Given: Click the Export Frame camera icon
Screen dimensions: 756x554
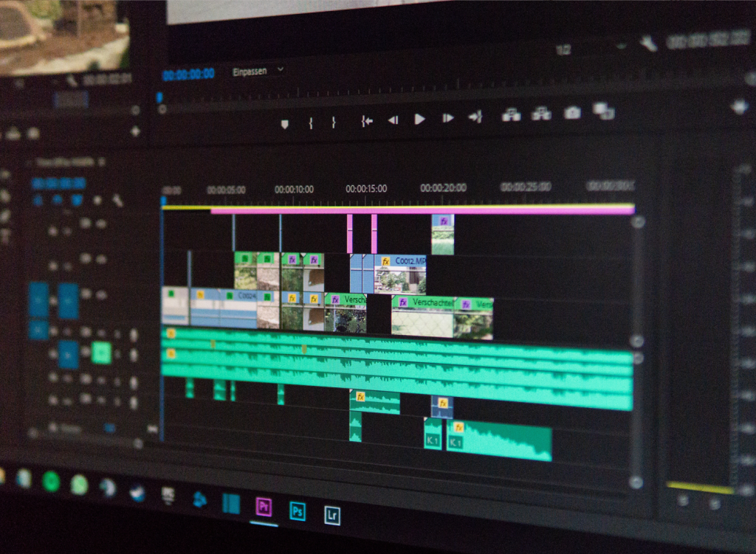Looking at the screenshot, I should coord(572,113).
